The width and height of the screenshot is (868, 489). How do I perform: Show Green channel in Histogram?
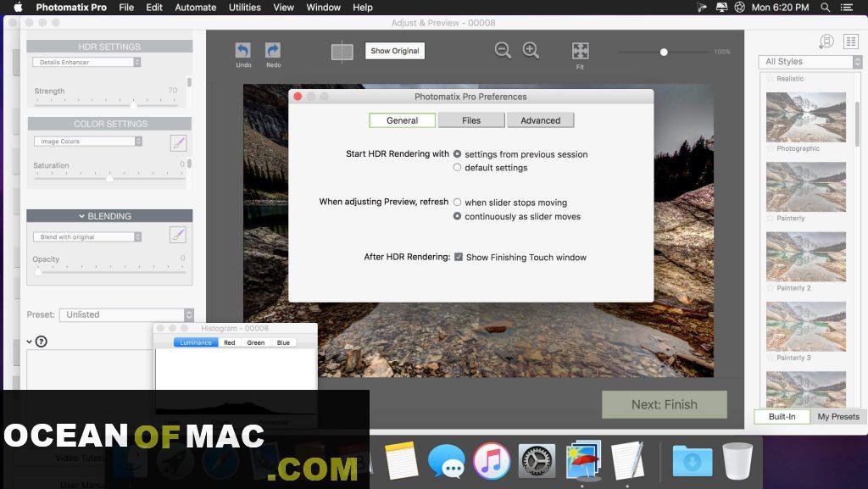coord(256,342)
